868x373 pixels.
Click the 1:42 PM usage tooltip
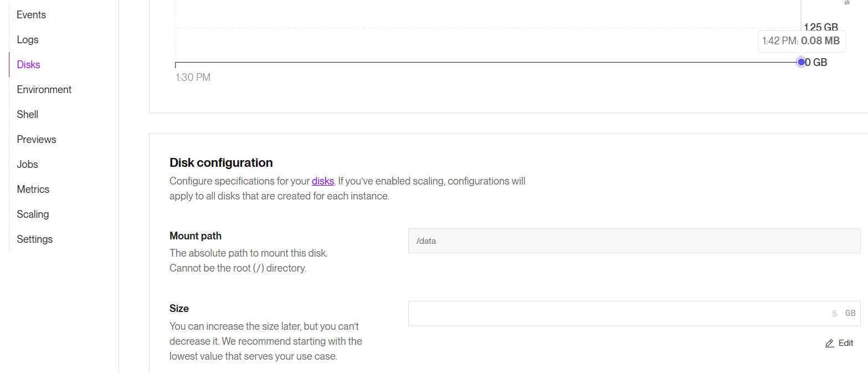point(802,40)
